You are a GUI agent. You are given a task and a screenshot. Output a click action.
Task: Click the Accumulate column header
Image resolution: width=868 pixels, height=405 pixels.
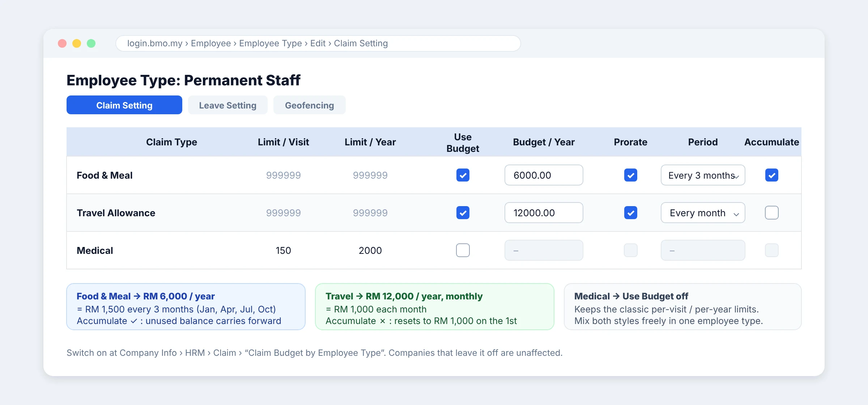(771, 142)
